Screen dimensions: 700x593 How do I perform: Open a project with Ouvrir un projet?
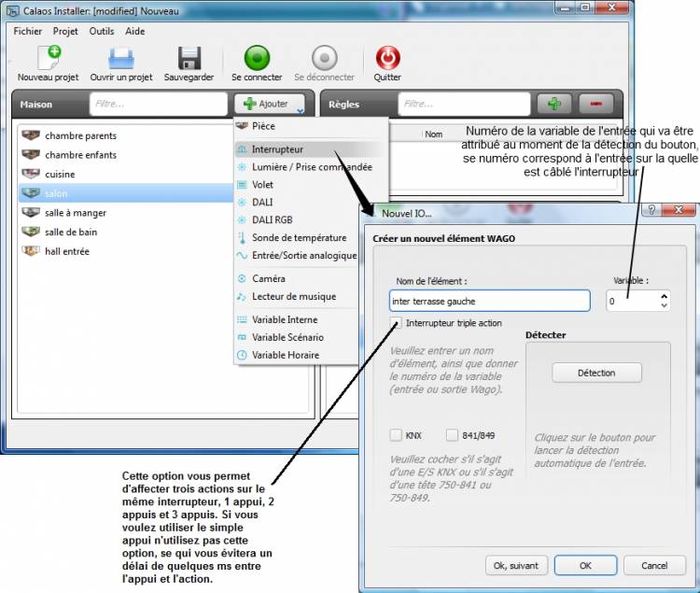pyautogui.click(x=121, y=58)
